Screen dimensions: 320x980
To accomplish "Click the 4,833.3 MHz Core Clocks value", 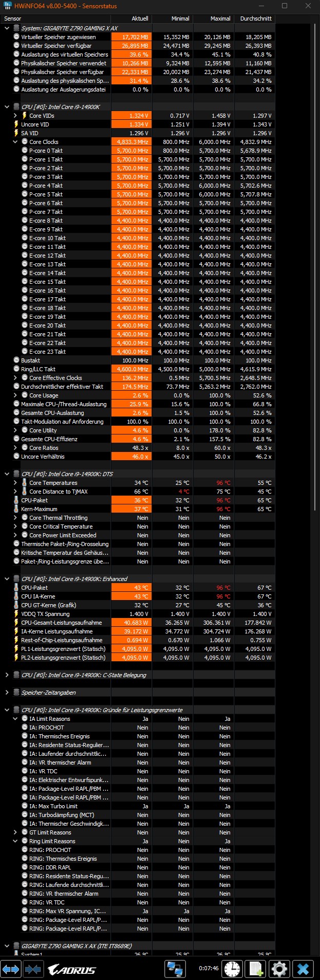I will click(x=133, y=142).
